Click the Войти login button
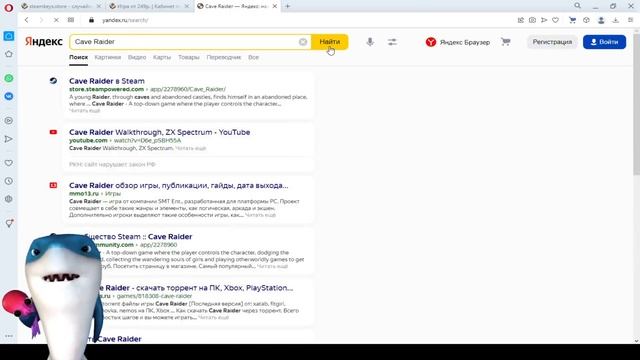Image resolution: width=640 pixels, height=360 pixels. pyautogui.click(x=604, y=42)
